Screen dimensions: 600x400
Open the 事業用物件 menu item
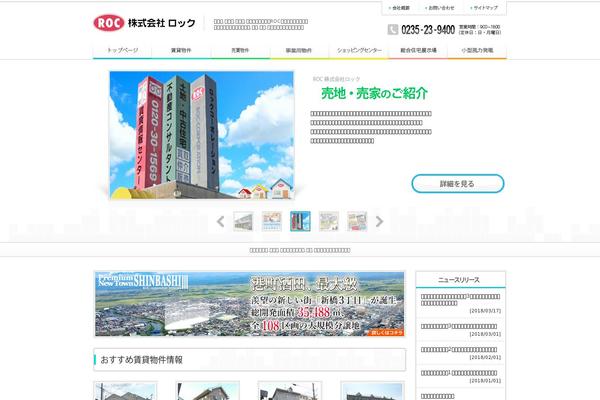(x=299, y=50)
